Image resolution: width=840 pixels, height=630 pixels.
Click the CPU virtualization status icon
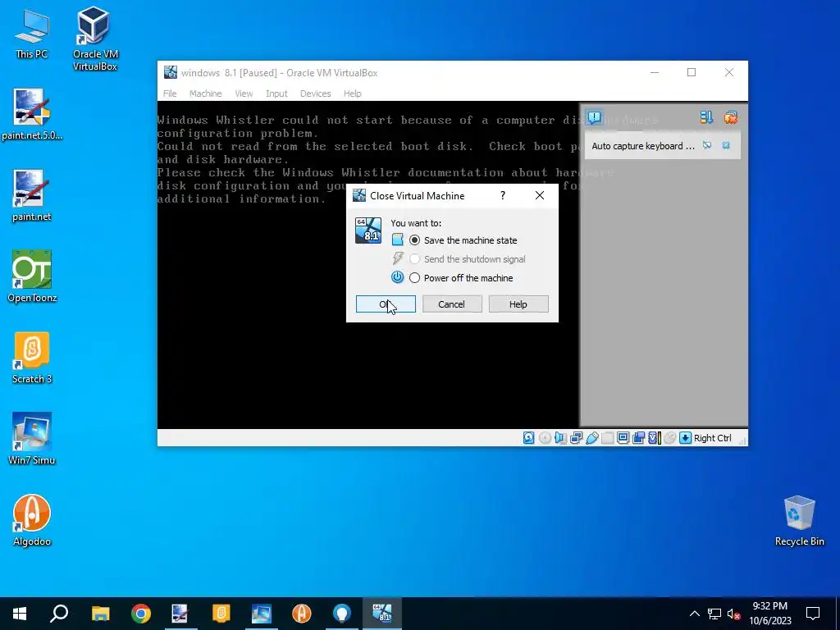pyautogui.click(x=654, y=438)
